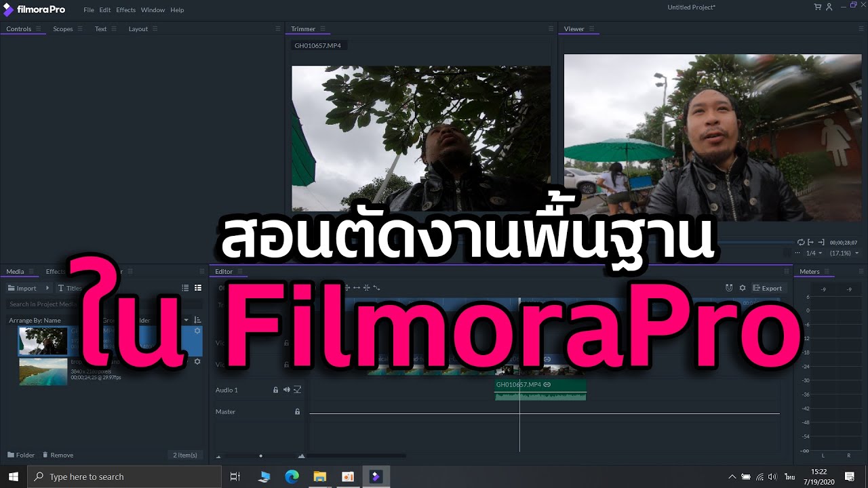Click the Titles button
The width and height of the screenshot is (868, 488).
tap(70, 288)
